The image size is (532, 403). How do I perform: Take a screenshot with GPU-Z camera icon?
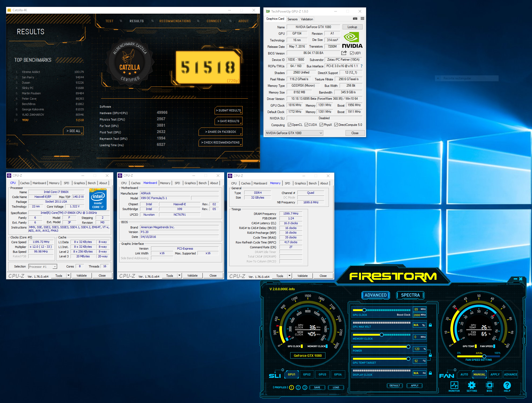pos(355,19)
